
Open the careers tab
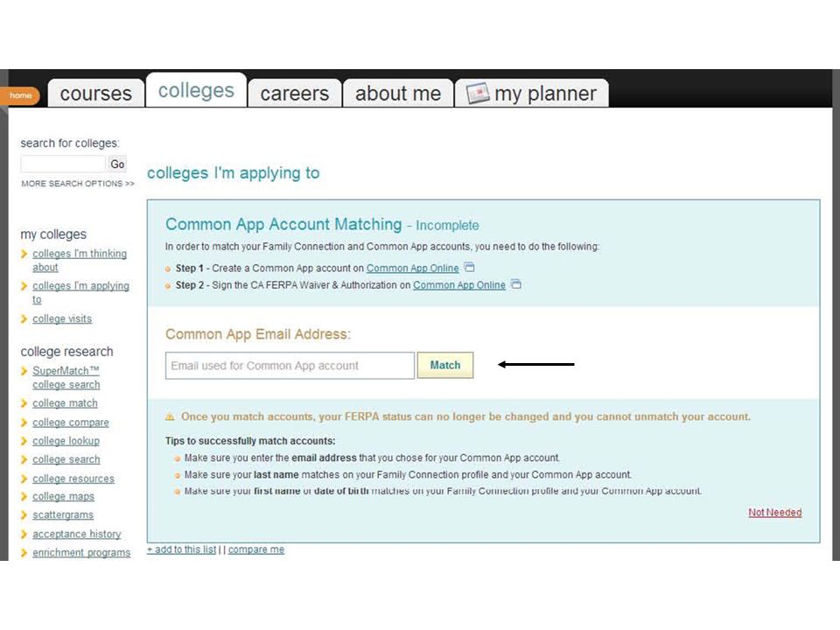(295, 94)
